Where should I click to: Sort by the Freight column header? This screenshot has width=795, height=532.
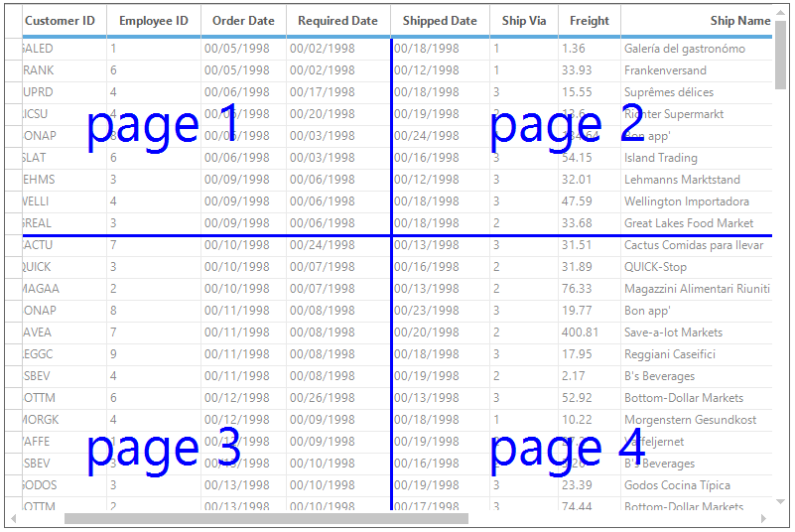coord(590,21)
